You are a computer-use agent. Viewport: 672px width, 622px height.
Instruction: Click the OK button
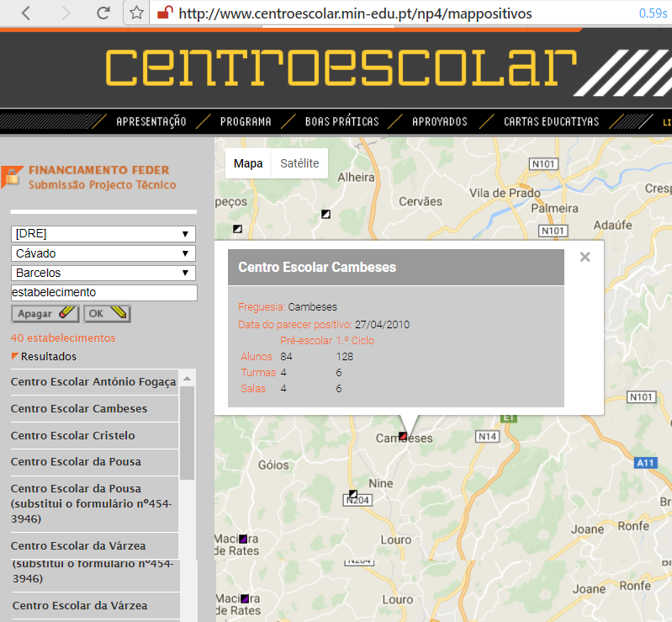(107, 314)
